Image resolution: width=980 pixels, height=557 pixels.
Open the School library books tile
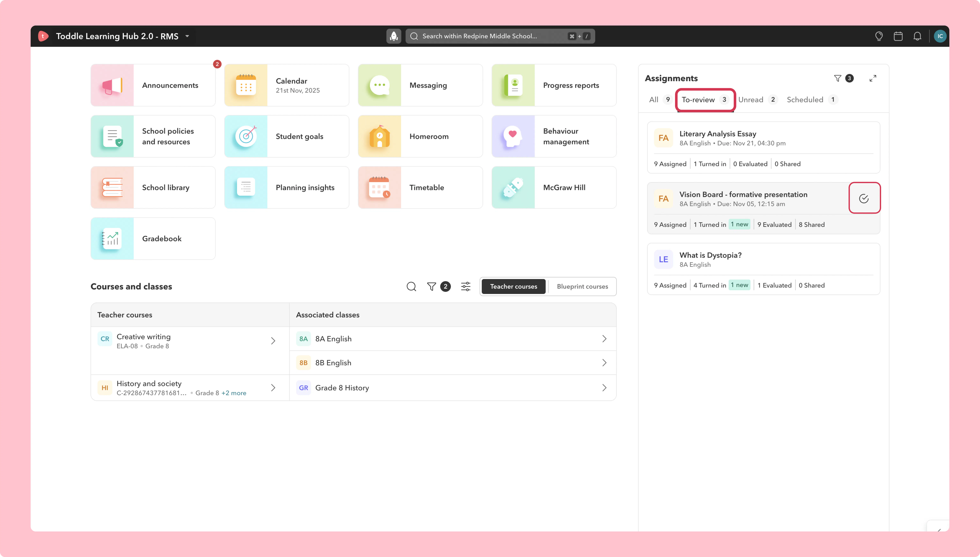point(153,187)
